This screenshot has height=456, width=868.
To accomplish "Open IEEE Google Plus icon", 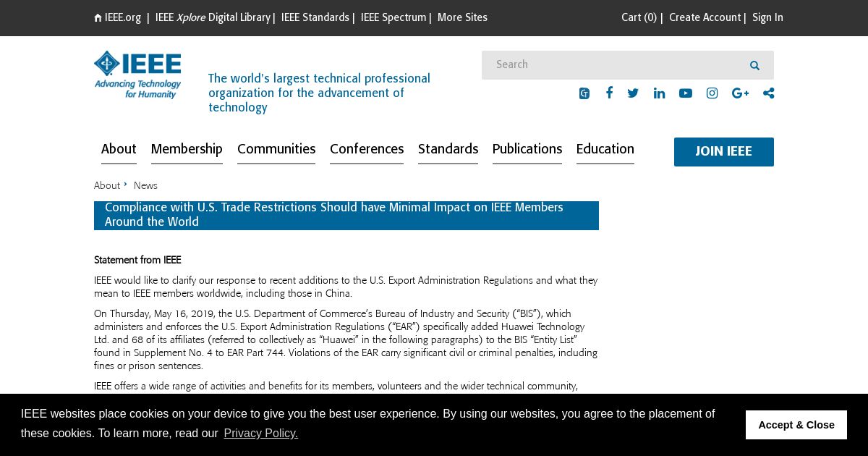I will pos(740,93).
